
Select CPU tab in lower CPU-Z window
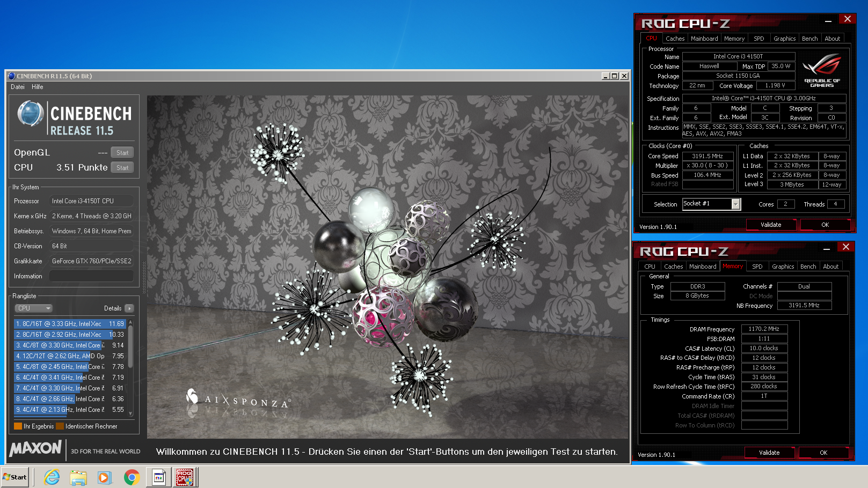(650, 267)
